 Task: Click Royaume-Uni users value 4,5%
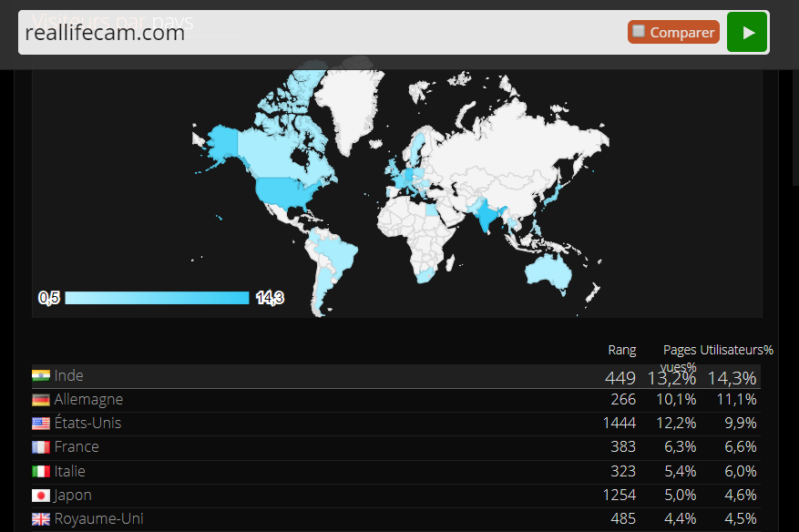(x=741, y=518)
